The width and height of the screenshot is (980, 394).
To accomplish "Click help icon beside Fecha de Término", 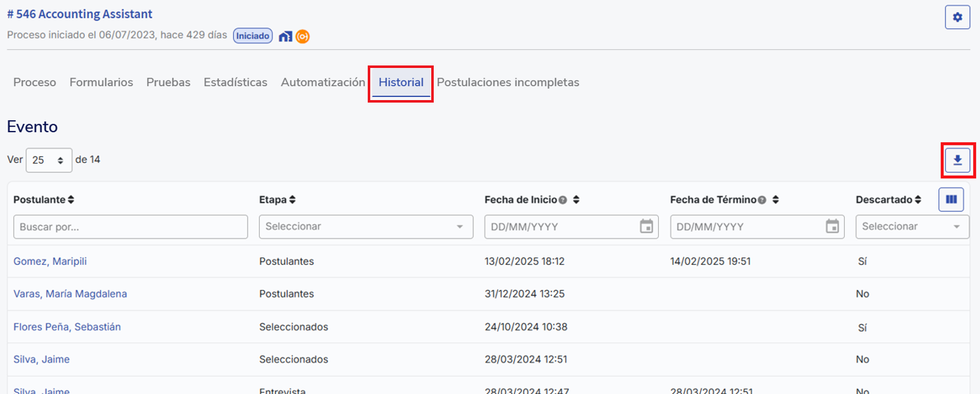I will (x=762, y=200).
